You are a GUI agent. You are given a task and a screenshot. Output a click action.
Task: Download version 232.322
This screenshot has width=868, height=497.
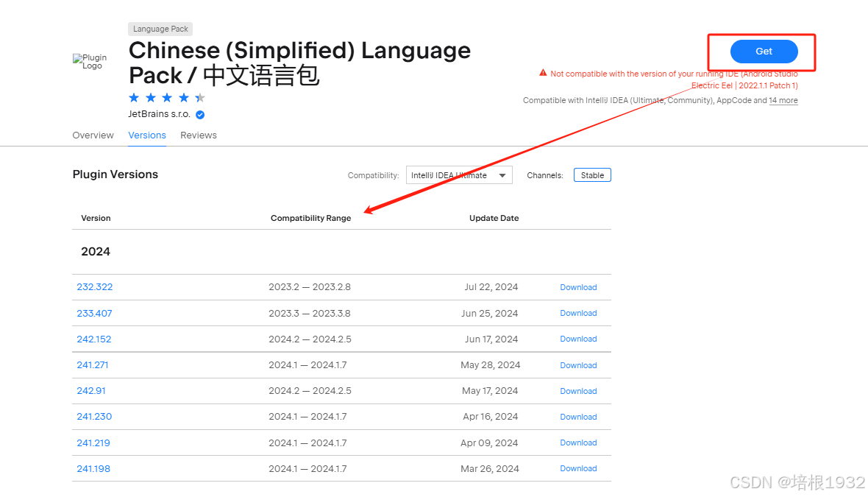(578, 287)
